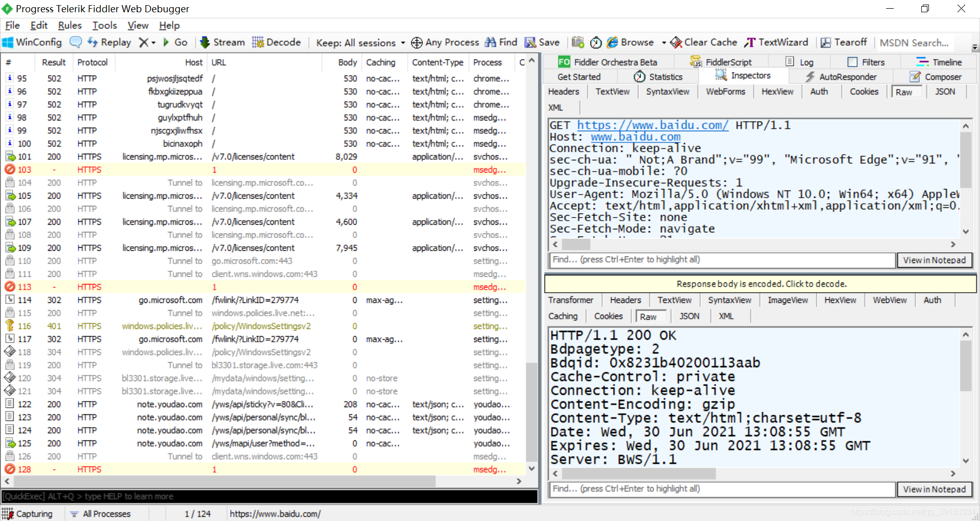Image resolution: width=980 pixels, height=521 pixels.
Task: Click the camera screenshot icon
Action: pyautogui.click(x=578, y=42)
